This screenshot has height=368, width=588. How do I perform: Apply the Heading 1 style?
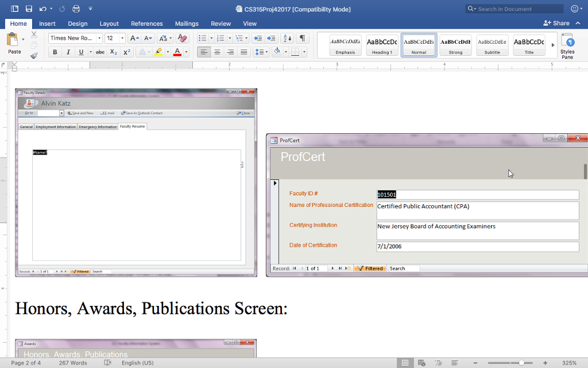pos(382,45)
